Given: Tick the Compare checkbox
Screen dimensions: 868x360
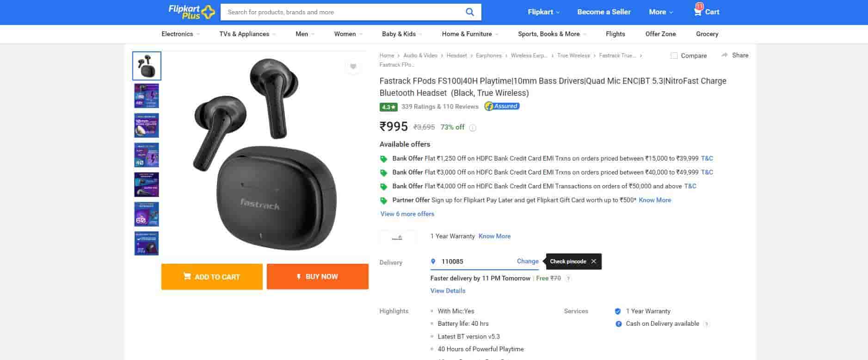Looking at the screenshot, I should pyautogui.click(x=674, y=56).
